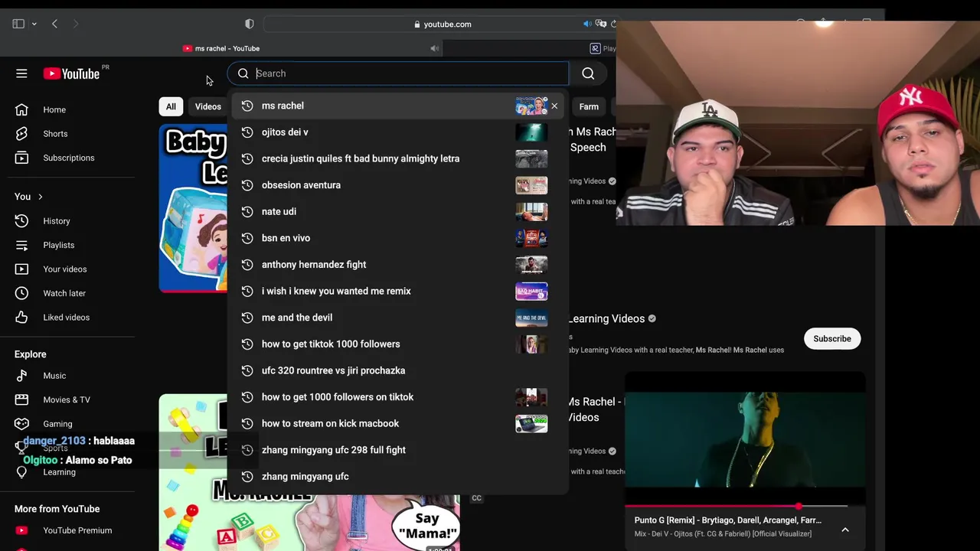Choose 'how to stream on kick macbook'
This screenshot has height=551, width=980.
pos(397,423)
